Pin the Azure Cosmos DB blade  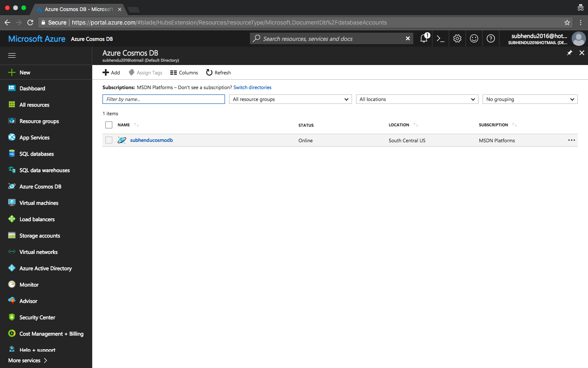point(570,53)
